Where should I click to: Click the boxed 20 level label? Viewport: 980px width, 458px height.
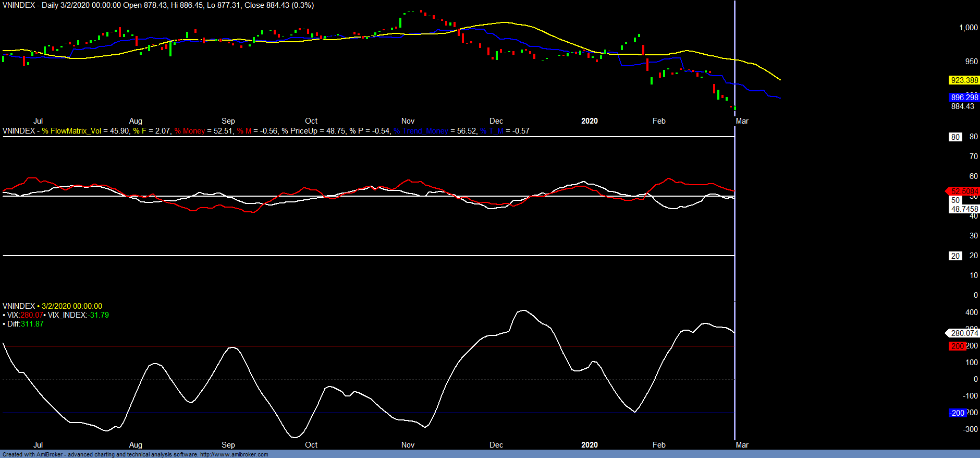(955, 256)
